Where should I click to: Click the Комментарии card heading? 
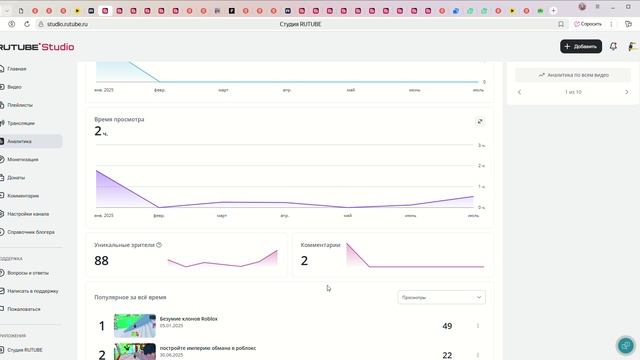[x=320, y=245]
